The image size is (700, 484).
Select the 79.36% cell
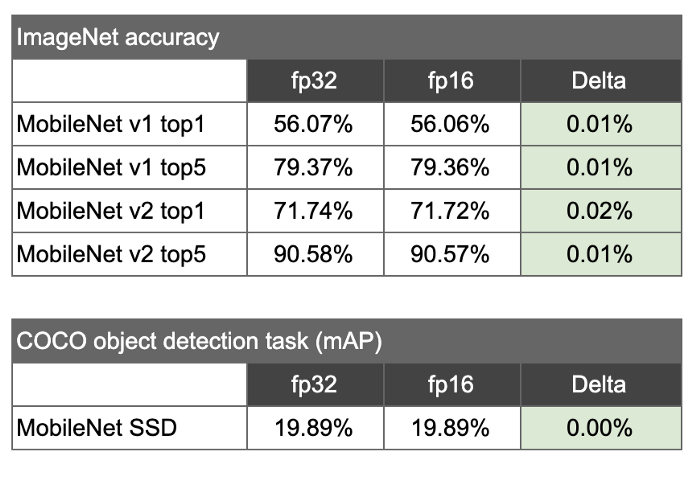pos(450,168)
